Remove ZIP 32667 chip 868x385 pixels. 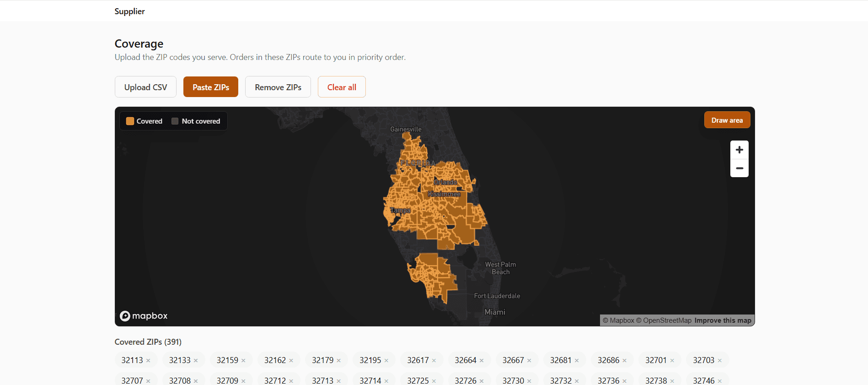point(529,361)
